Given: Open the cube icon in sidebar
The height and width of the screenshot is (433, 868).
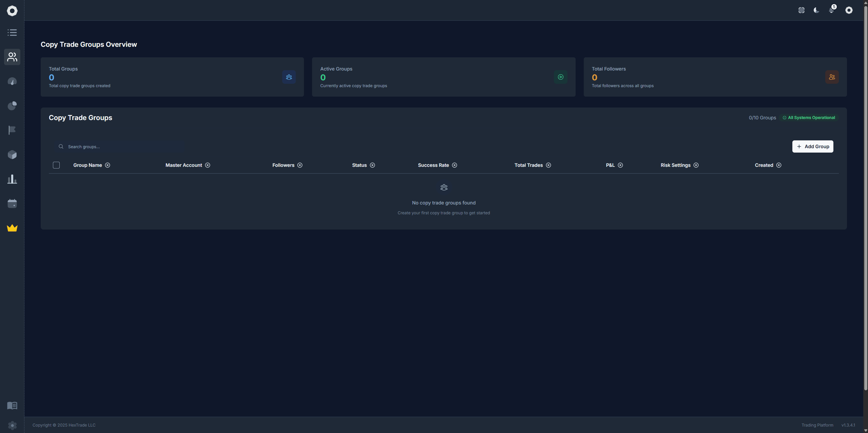Looking at the screenshot, I should point(12,155).
